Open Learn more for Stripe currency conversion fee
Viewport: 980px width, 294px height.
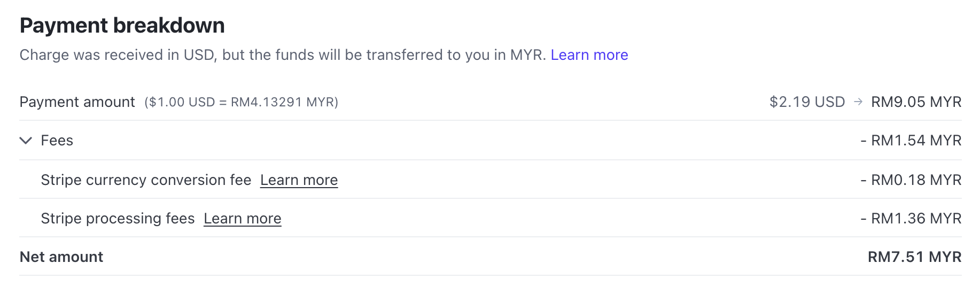point(299,180)
